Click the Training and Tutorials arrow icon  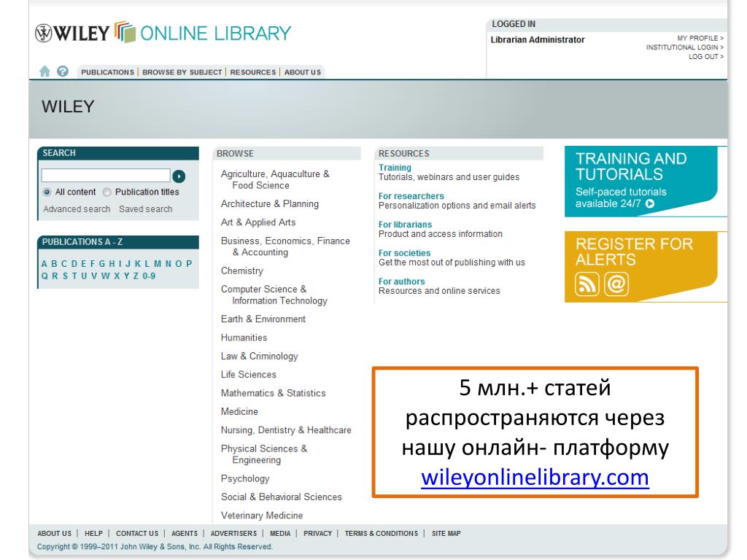[650, 204]
